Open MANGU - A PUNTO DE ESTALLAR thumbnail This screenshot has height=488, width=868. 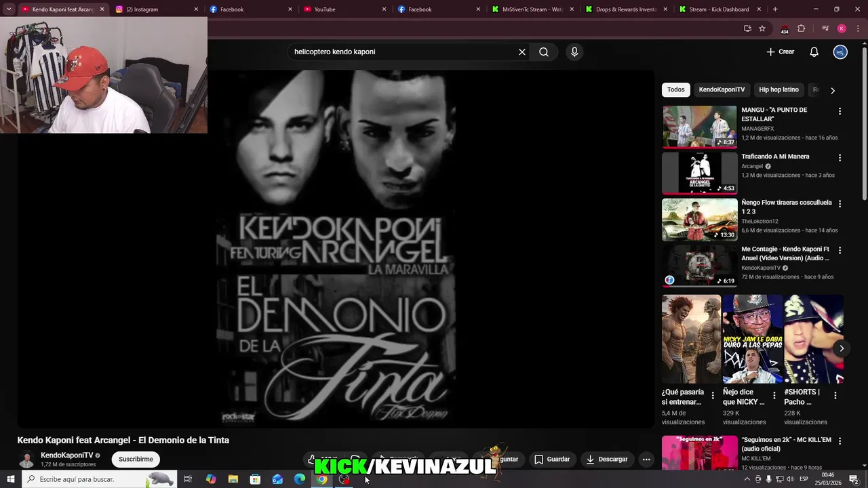pos(699,127)
